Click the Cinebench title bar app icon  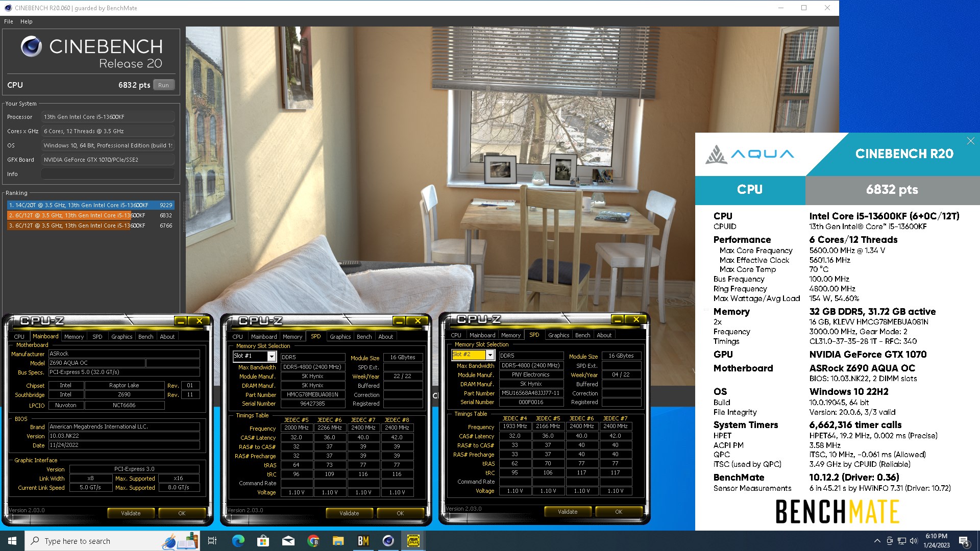8,8
